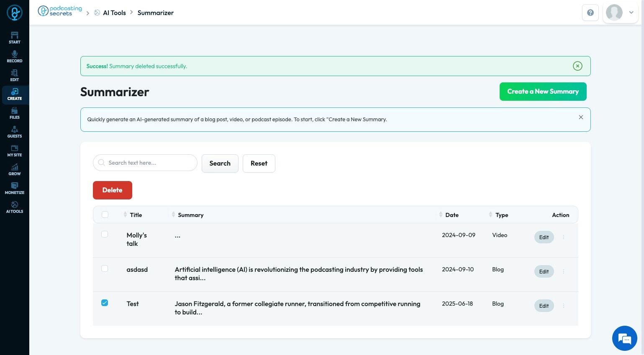Uncheck the Test row checkbox
Screen dimensions: 644x355
pos(105,303)
